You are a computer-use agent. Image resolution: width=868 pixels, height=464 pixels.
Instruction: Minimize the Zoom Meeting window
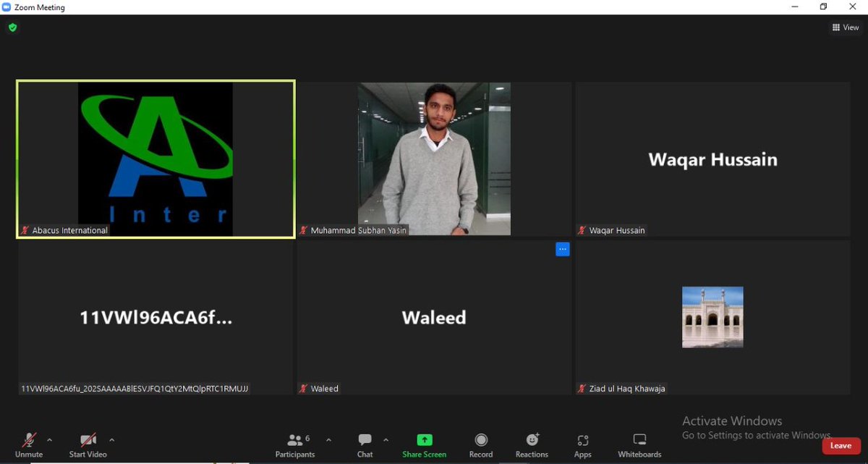click(x=796, y=7)
